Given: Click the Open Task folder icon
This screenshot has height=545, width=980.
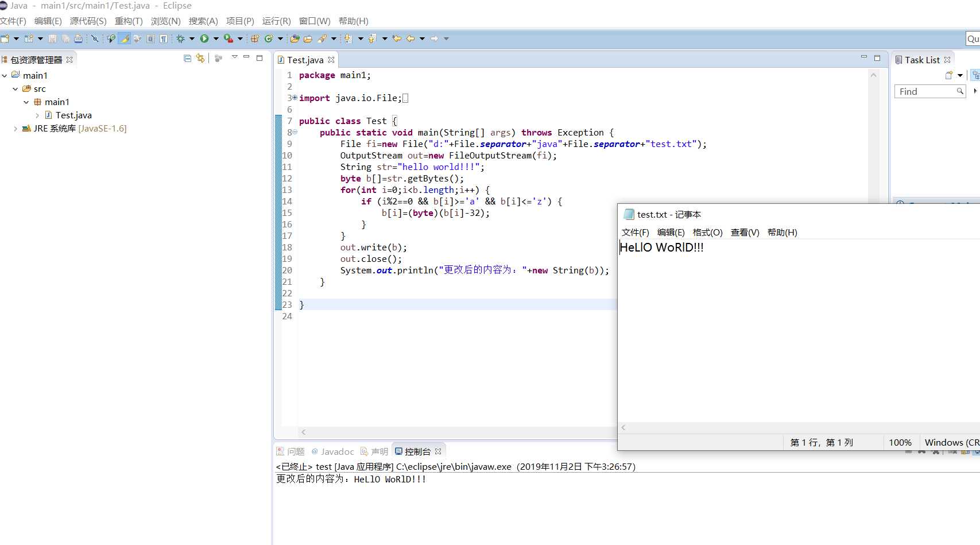Looking at the screenshot, I should point(308,38).
